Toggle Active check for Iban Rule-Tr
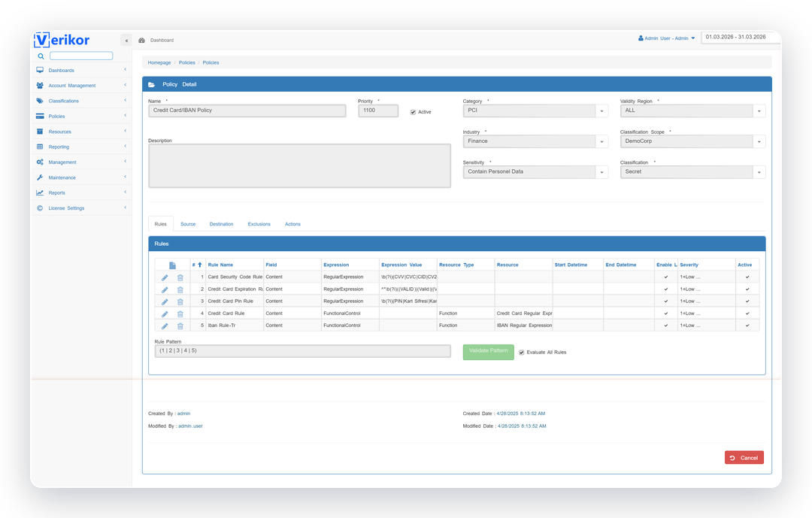The width and height of the screenshot is (812, 518). click(747, 326)
